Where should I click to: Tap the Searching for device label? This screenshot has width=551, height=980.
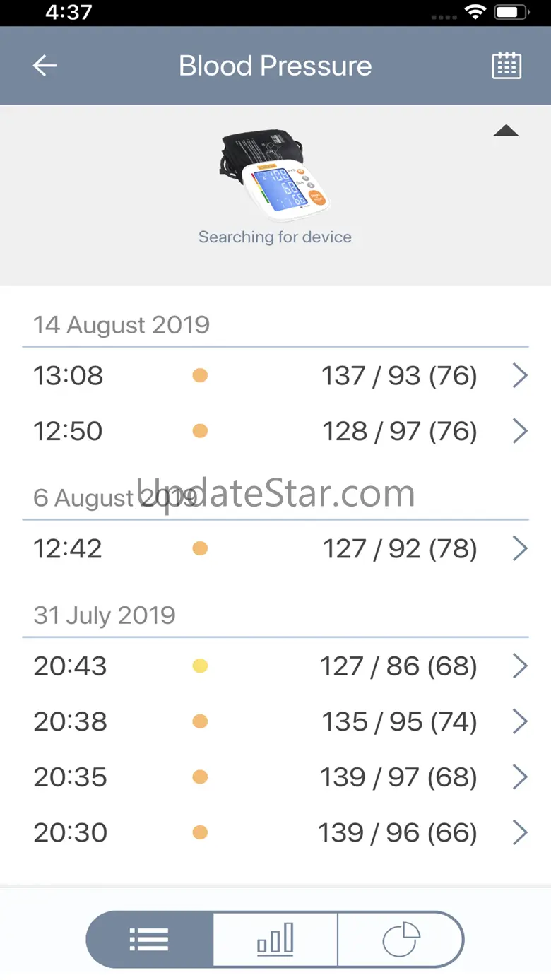[275, 237]
